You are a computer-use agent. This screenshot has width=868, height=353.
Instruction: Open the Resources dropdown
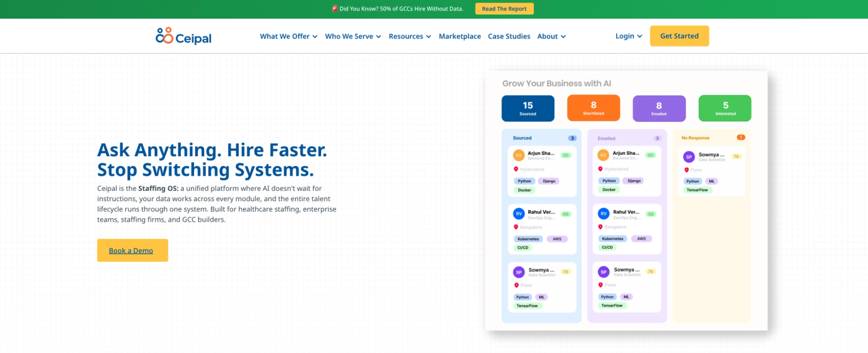click(410, 37)
